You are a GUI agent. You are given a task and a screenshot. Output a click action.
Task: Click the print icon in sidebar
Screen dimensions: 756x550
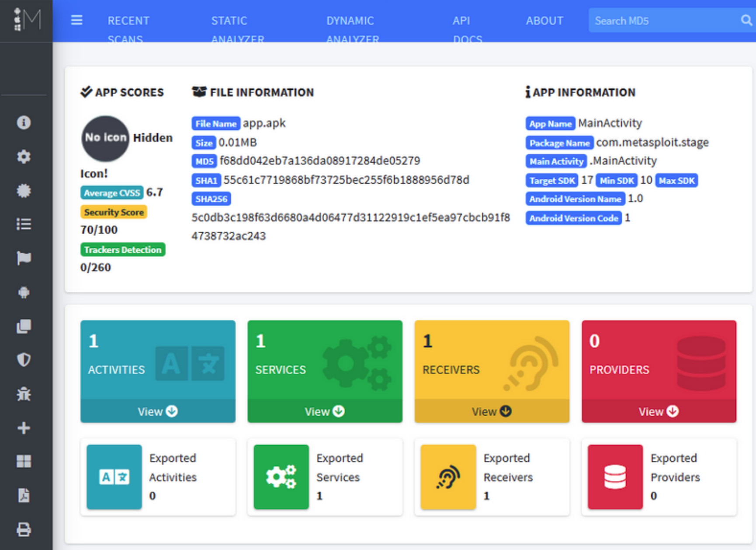24,529
